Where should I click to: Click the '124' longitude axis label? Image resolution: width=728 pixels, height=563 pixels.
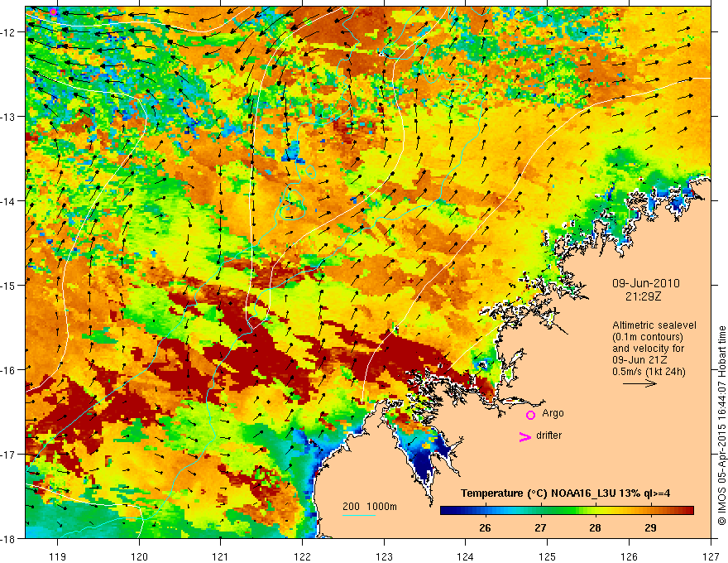[x=466, y=556]
